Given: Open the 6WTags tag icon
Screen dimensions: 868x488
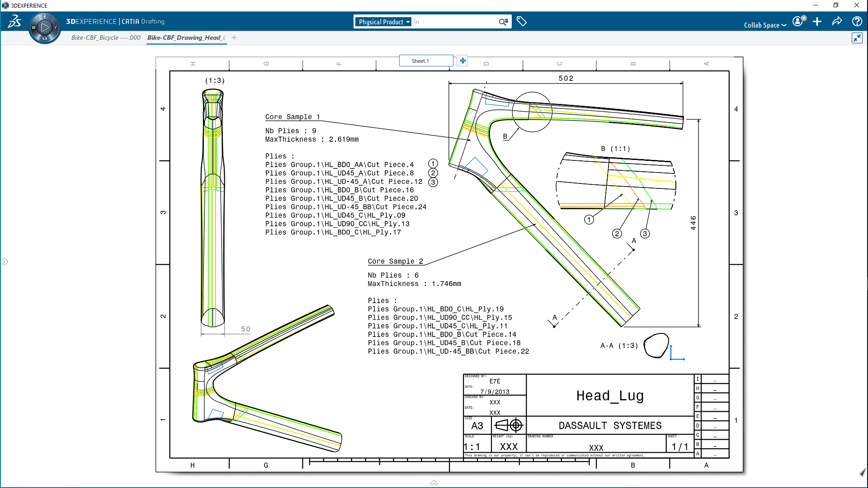Looking at the screenshot, I should (x=521, y=21).
